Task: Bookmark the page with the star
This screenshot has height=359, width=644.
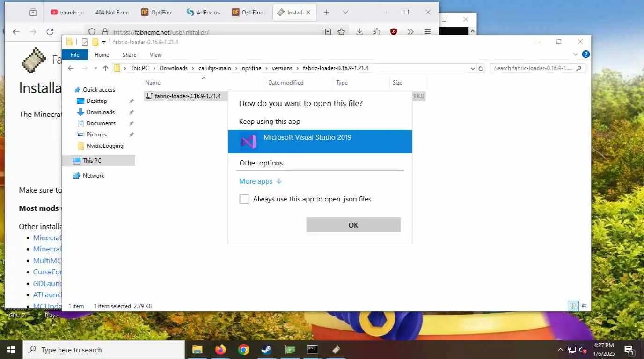Action: click(341, 32)
